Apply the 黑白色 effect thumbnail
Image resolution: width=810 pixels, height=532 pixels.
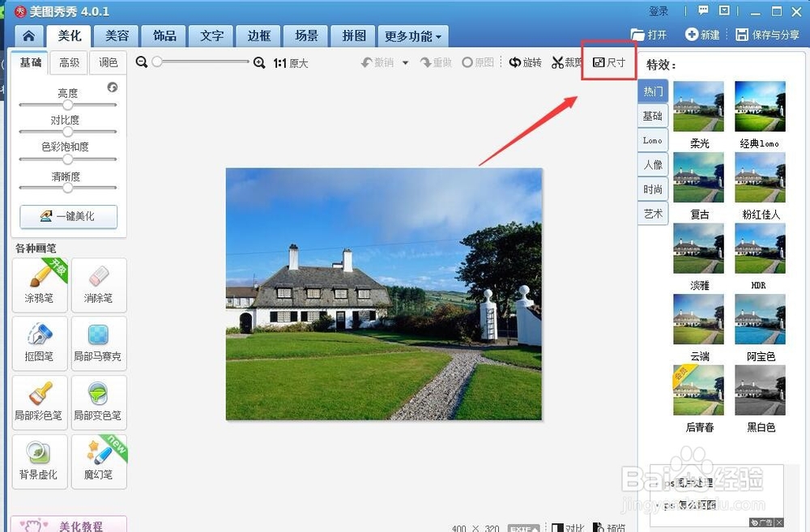pos(760,390)
